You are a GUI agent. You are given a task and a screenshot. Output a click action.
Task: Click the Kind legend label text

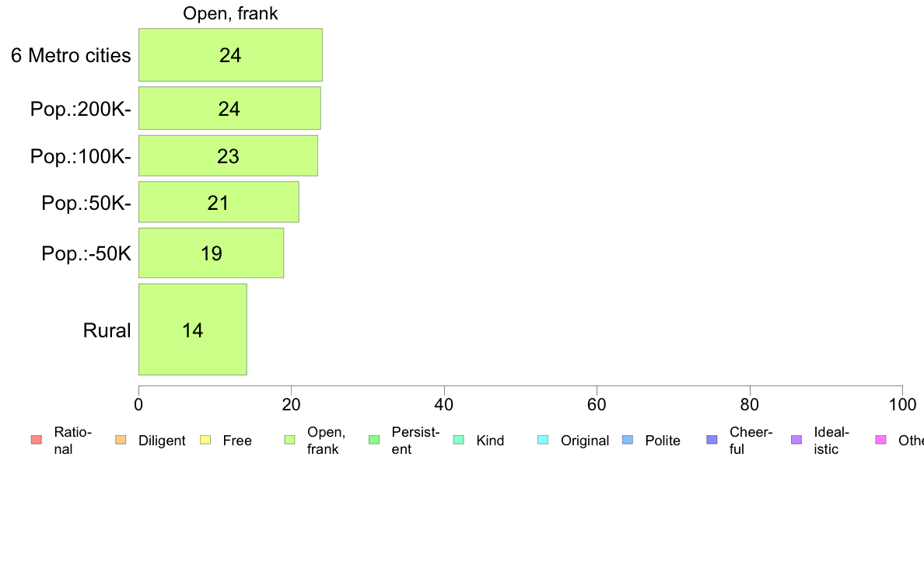[x=490, y=441]
